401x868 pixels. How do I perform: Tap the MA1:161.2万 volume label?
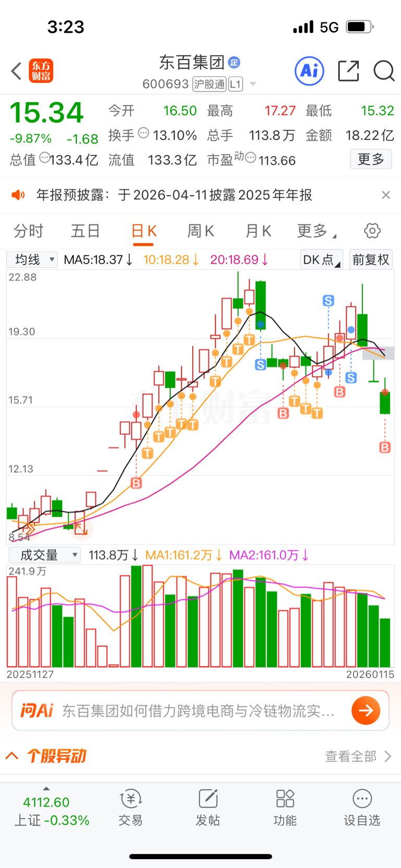[184, 555]
